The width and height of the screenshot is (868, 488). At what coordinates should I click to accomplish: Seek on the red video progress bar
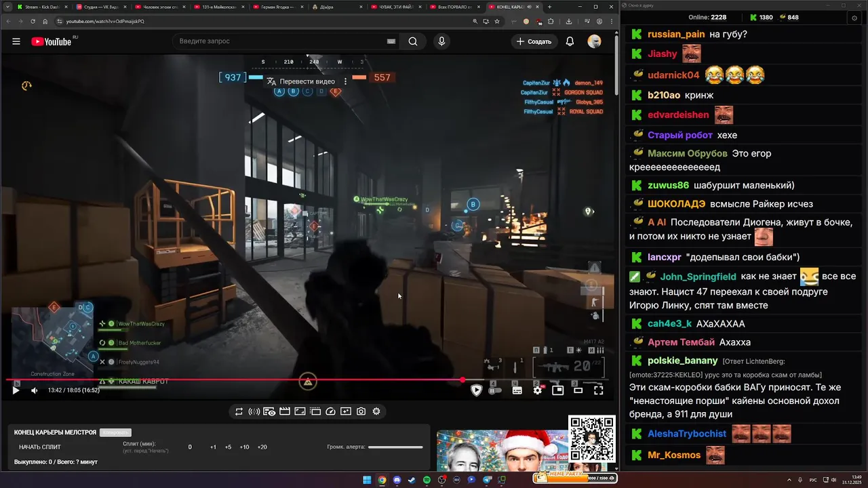point(307,380)
